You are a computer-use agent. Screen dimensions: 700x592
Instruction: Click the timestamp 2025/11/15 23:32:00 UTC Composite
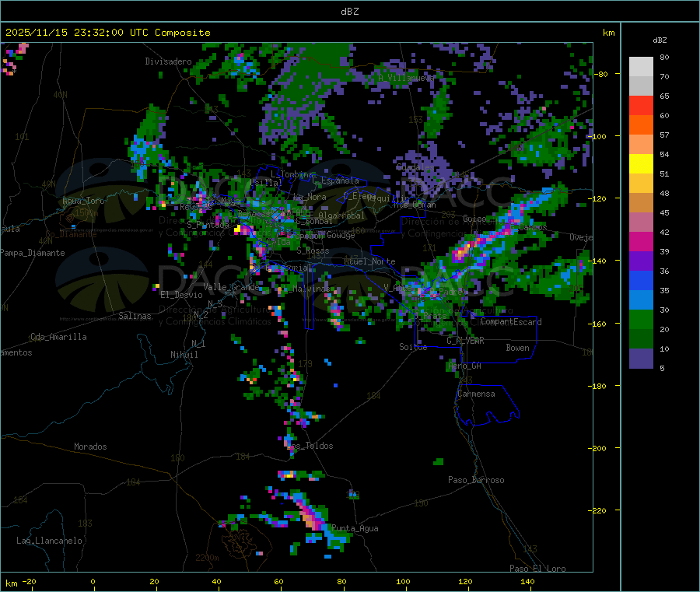107,33
